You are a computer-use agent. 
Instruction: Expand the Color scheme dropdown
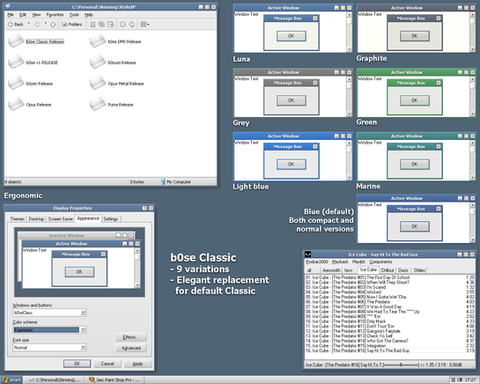click(83, 330)
